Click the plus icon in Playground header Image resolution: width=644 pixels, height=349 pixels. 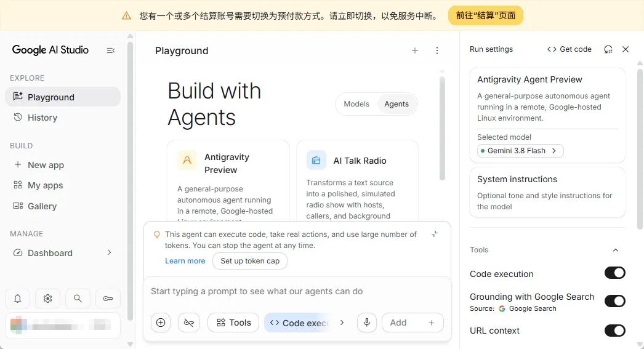(415, 50)
